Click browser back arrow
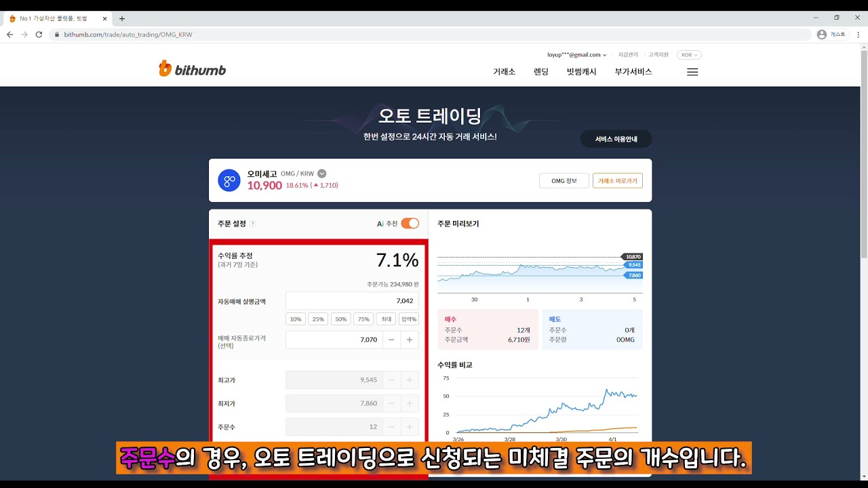This screenshot has height=488, width=868. (x=9, y=35)
